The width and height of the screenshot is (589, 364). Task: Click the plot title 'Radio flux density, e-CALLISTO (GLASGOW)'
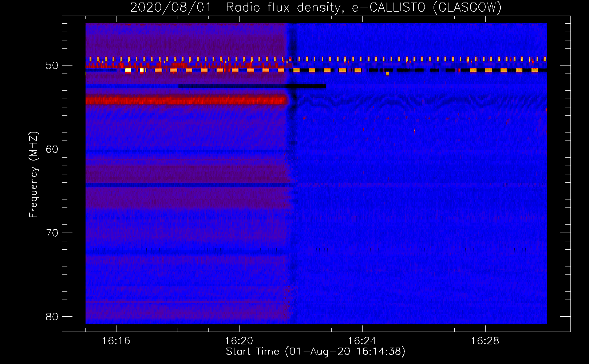[364, 7]
